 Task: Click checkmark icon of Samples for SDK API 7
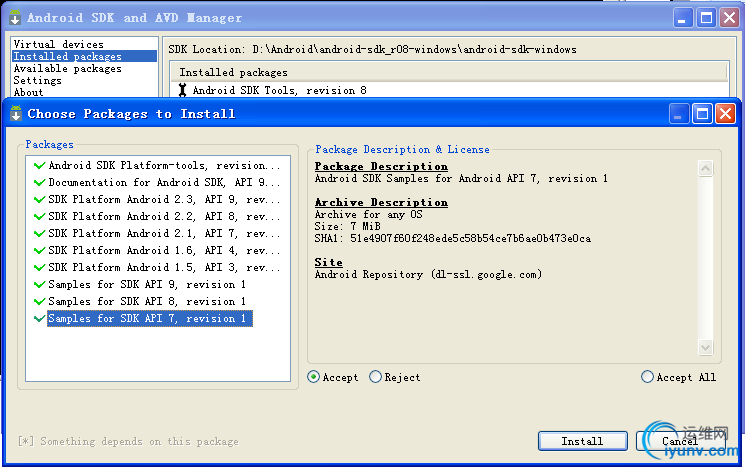39,318
